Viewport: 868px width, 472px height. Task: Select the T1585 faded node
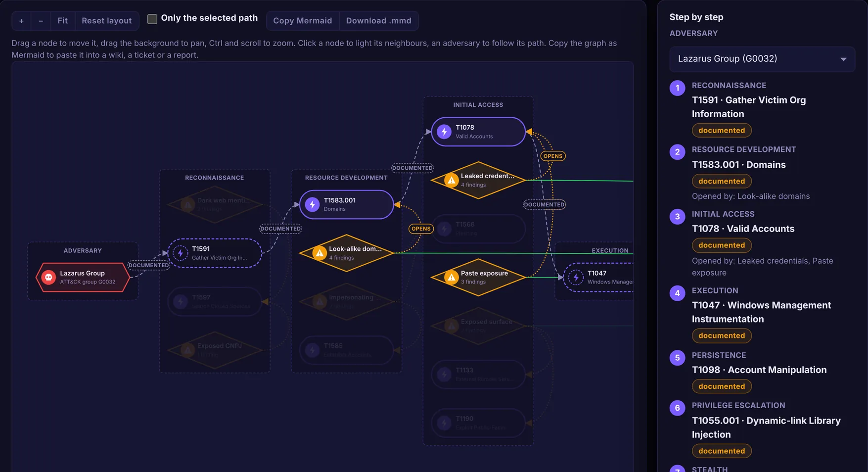(x=346, y=350)
